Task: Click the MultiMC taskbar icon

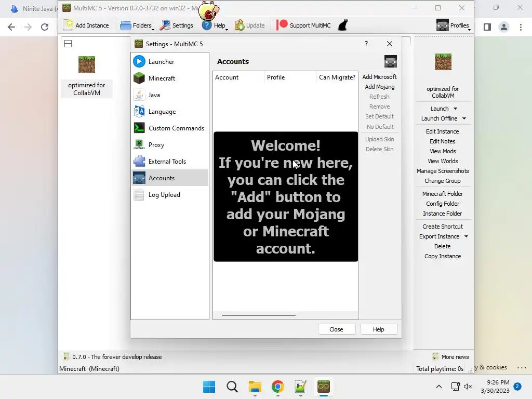Action: point(324,387)
